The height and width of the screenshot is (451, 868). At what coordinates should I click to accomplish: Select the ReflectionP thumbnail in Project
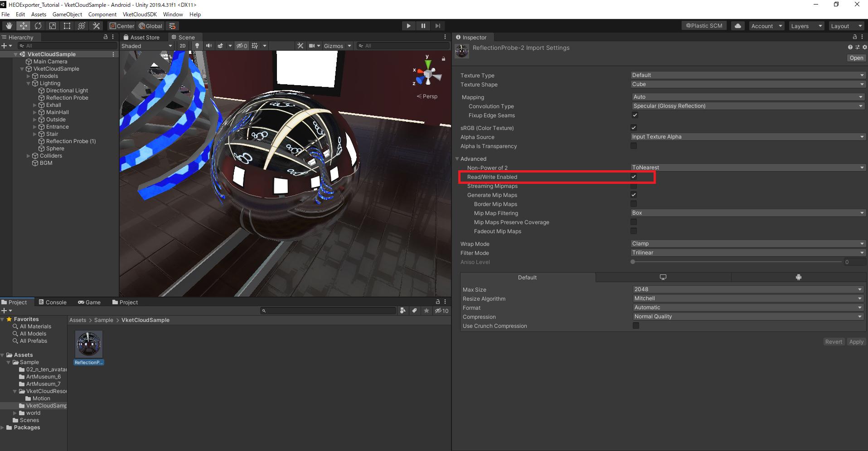[88, 345]
